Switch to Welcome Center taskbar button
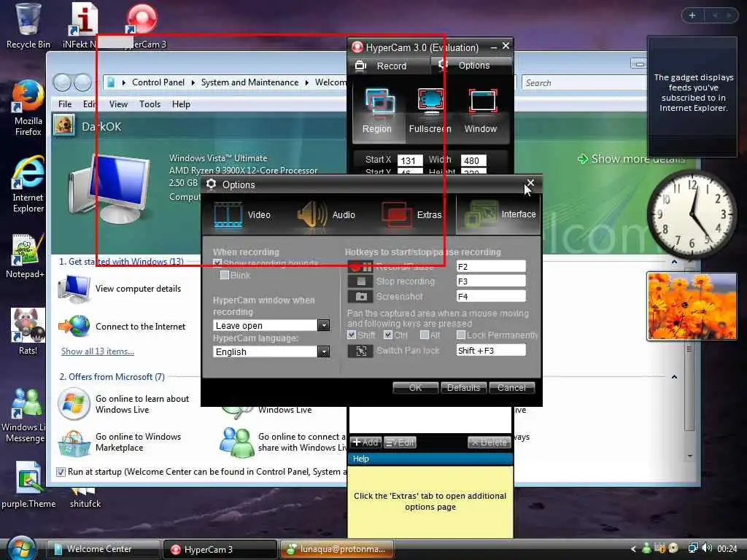747x560 pixels. (103, 549)
